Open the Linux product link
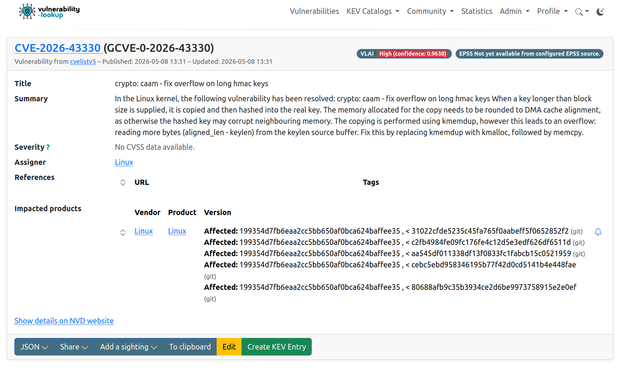627x368 pixels. point(177,231)
